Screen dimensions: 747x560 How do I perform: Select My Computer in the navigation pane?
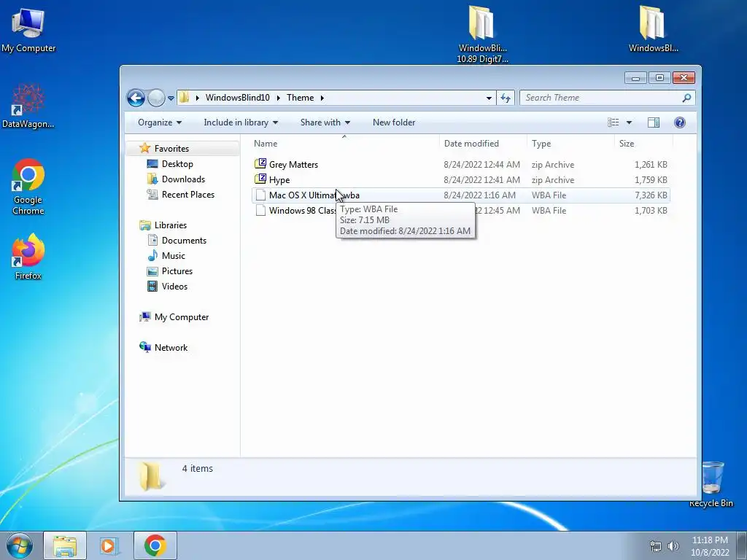(181, 317)
